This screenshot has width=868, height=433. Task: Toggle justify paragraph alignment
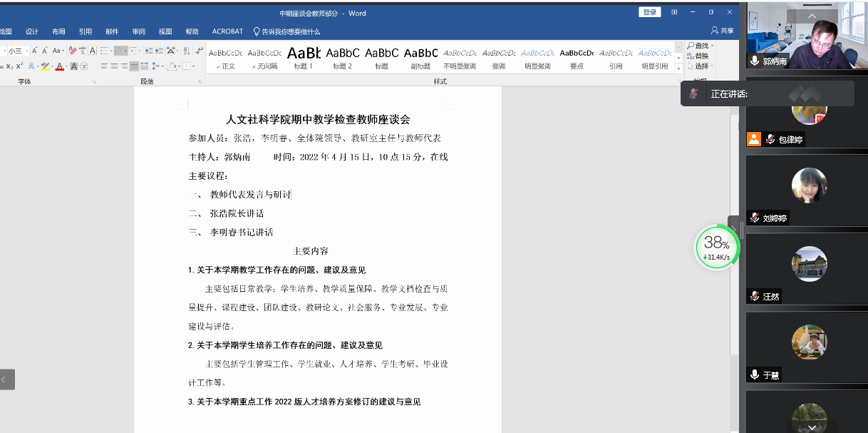click(x=134, y=66)
